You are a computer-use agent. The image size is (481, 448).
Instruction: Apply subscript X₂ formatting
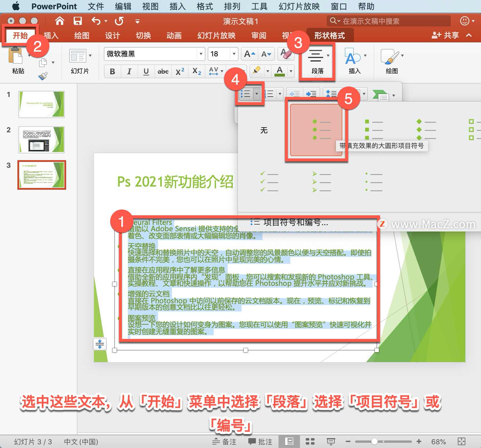click(197, 71)
